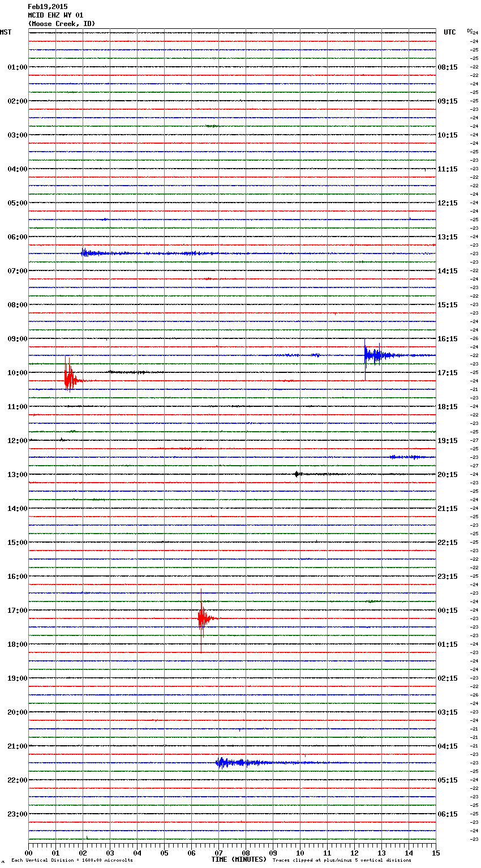The height and width of the screenshot is (868, 481).
Task: Click the TIME (MINUTES) axis title
Action: click(x=238, y=860)
